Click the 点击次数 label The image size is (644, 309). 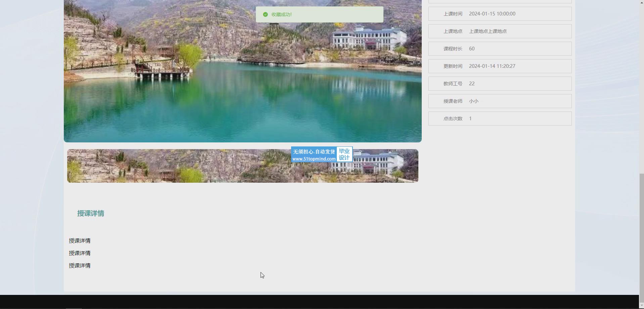453,119
